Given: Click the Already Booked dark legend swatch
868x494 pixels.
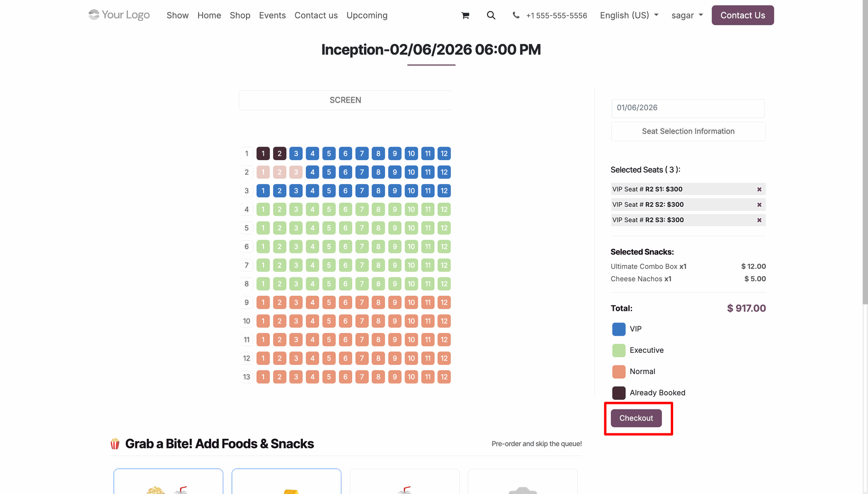Looking at the screenshot, I should tap(619, 393).
